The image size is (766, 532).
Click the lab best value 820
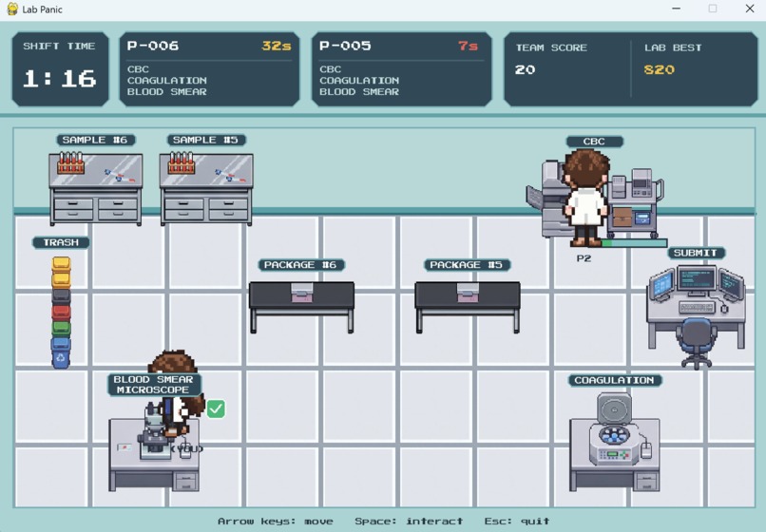[x=660, y=70]
